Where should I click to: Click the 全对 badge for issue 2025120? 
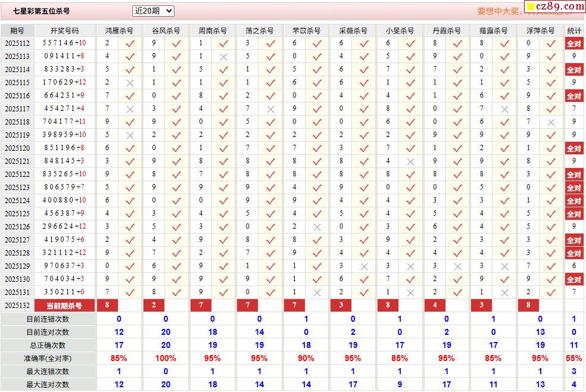click(574, 148)
